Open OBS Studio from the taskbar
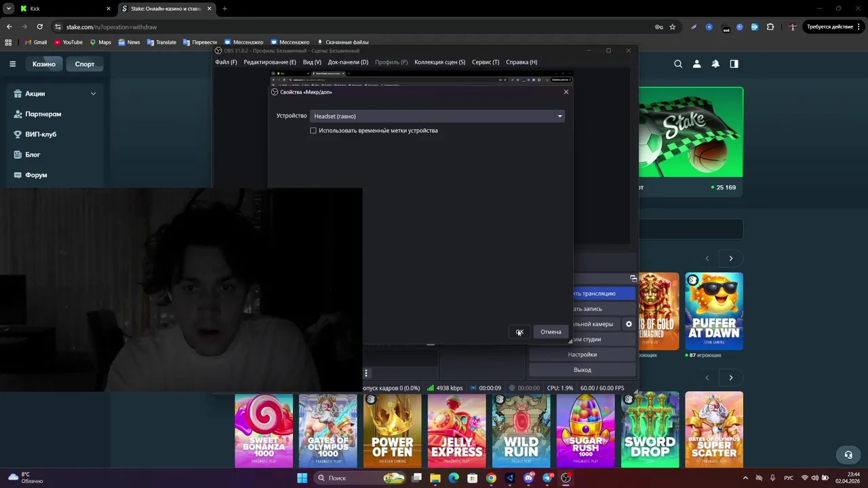The image size is (868, 488). click(x=566, y=478)
